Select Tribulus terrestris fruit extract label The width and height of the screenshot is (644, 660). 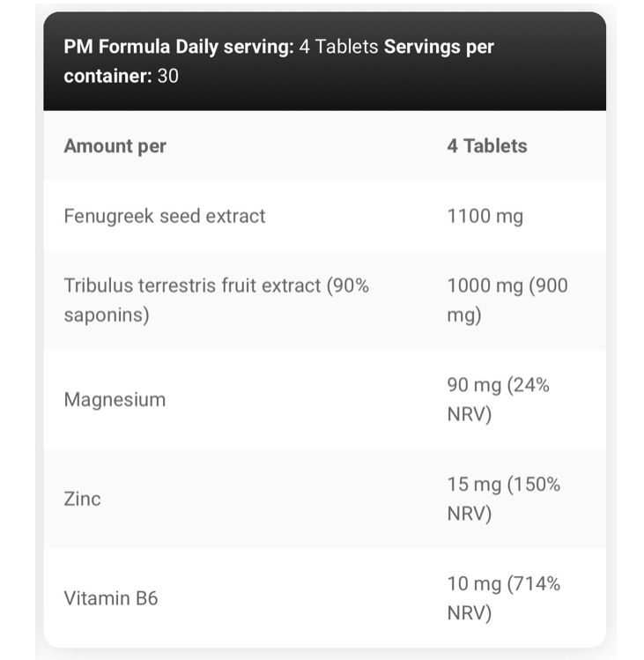pyautogui.click(x=217, y=300)
